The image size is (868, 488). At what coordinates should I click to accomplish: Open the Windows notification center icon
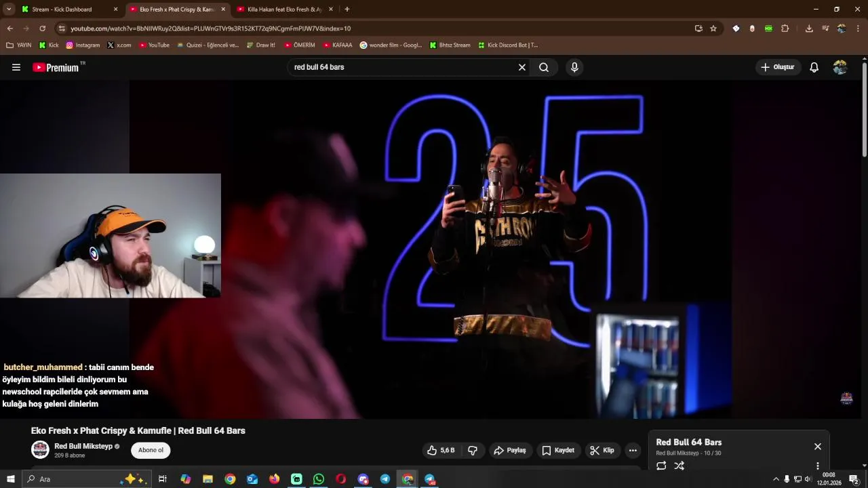pyautogui.click(x=854, y=479)
